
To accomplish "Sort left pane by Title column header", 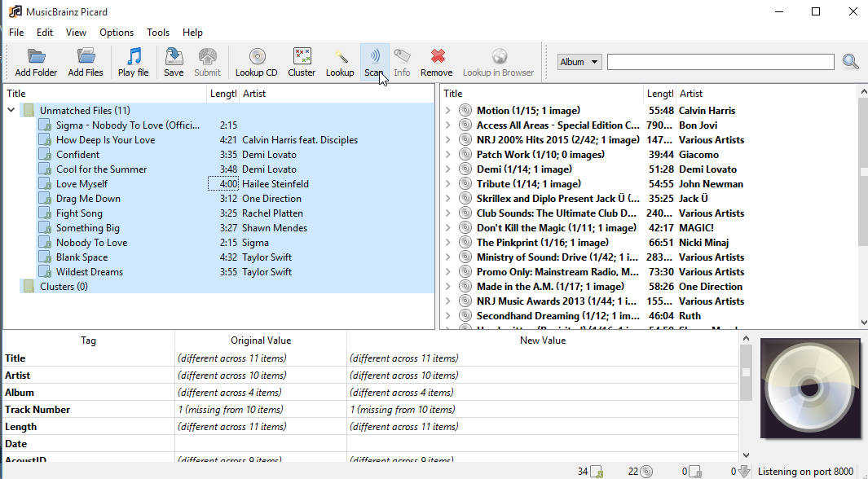I will coord(105,94).
